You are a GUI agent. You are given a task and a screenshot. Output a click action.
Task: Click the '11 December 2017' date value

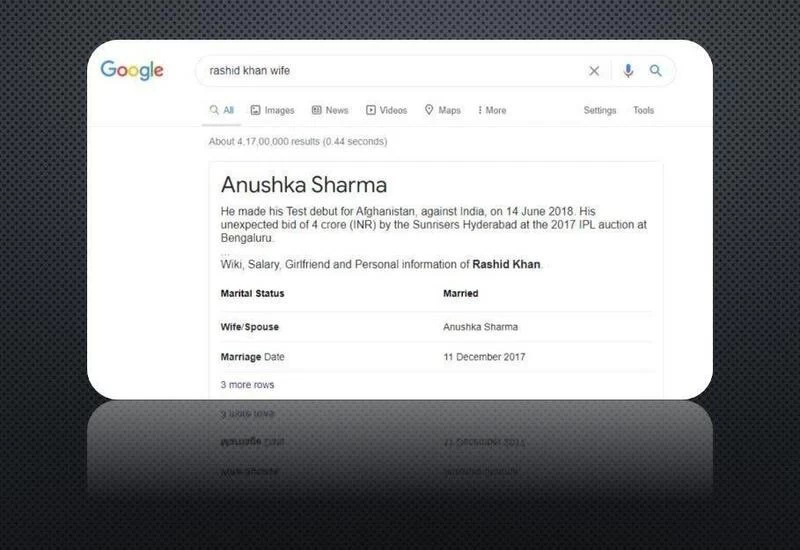coord(484,357)
